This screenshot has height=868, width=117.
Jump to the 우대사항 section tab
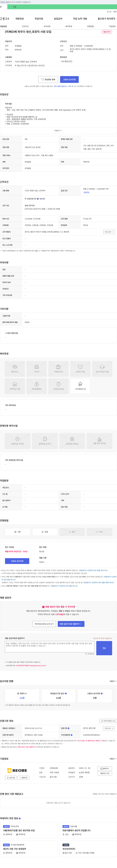(47, 26)
